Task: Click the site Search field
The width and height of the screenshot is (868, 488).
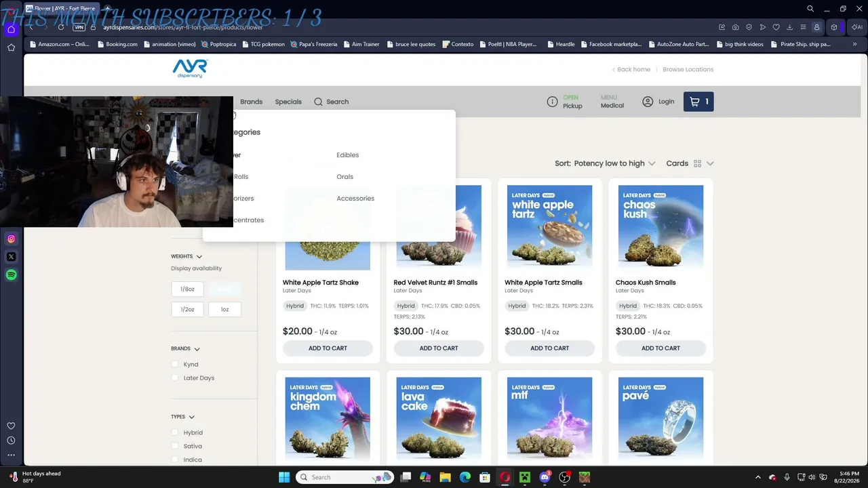Action: [331, 102]
